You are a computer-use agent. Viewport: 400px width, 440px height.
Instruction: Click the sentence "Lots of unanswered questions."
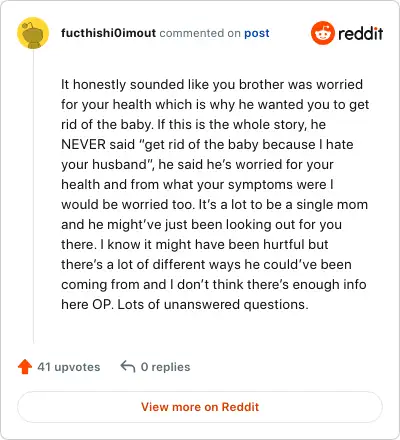coord(213,305)
